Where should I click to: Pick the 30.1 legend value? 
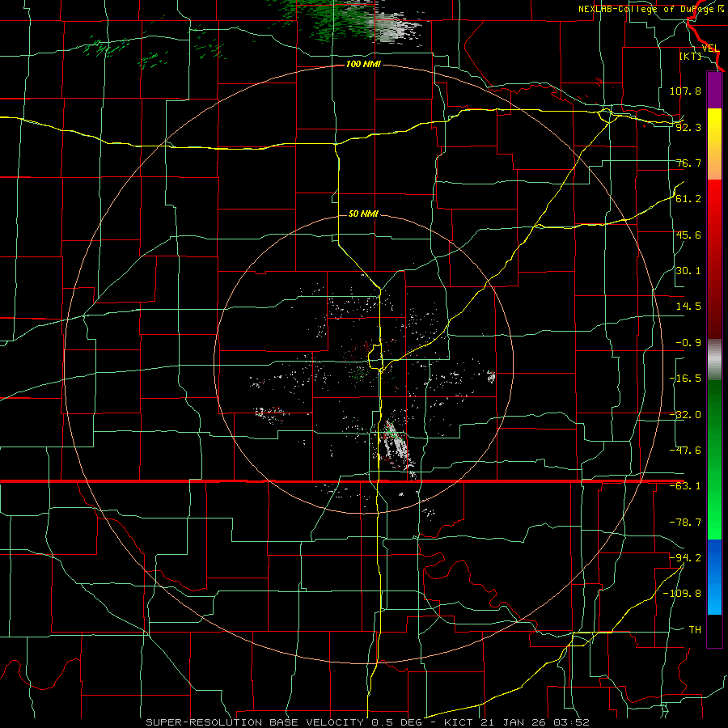click(688, 271)
